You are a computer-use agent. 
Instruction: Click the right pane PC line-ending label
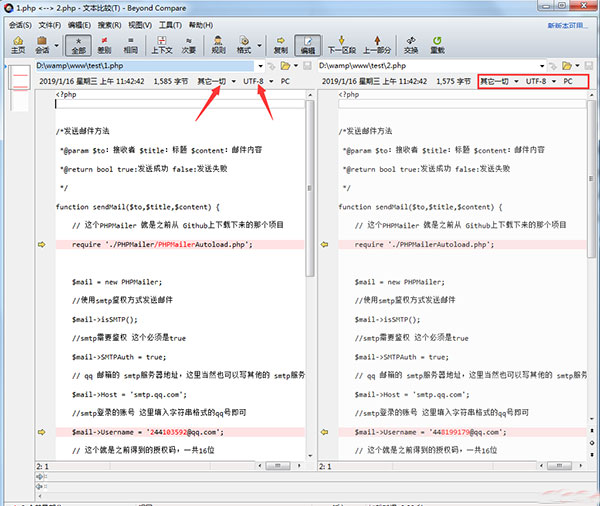coord(568,81)
